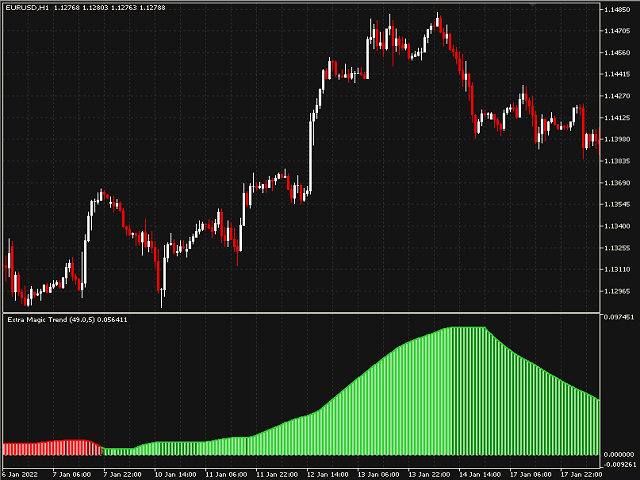Image resolution: width=640 pixels, height=480 pixels.
Task: Pick the 11 Jan 22:00 time label
Action: click(277, 474)
